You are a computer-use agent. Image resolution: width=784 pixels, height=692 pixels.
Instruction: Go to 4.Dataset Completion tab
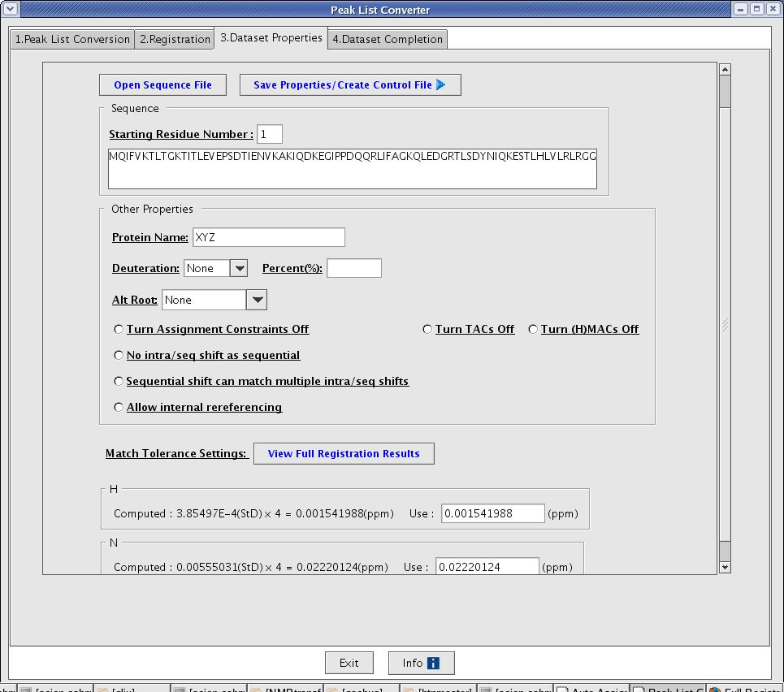[x=388, y=39]
